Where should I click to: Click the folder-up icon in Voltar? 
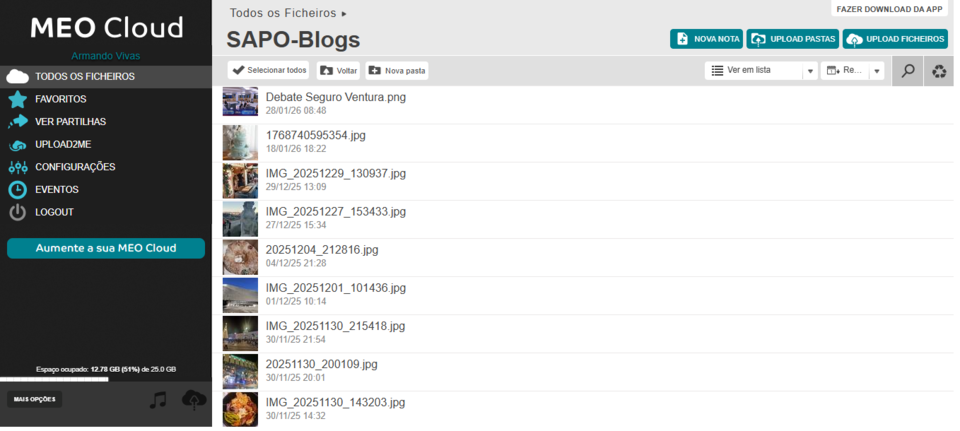tap(327, 70)
